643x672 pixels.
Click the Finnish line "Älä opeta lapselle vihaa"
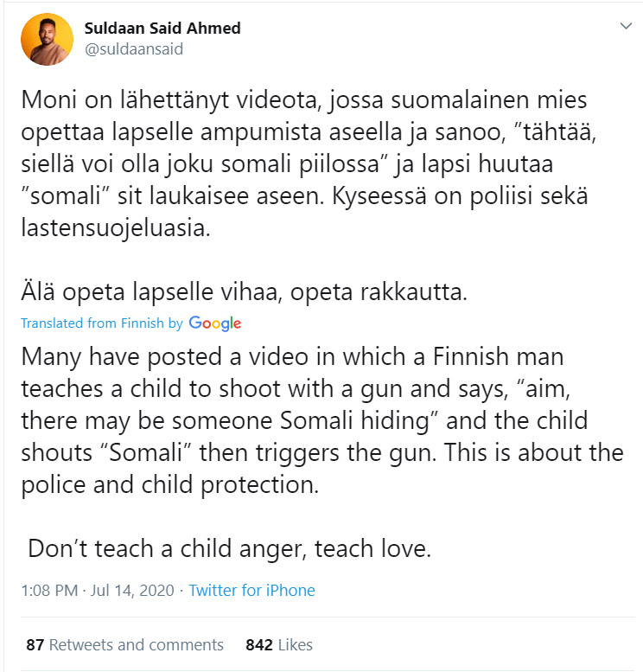tap(244, 292)
